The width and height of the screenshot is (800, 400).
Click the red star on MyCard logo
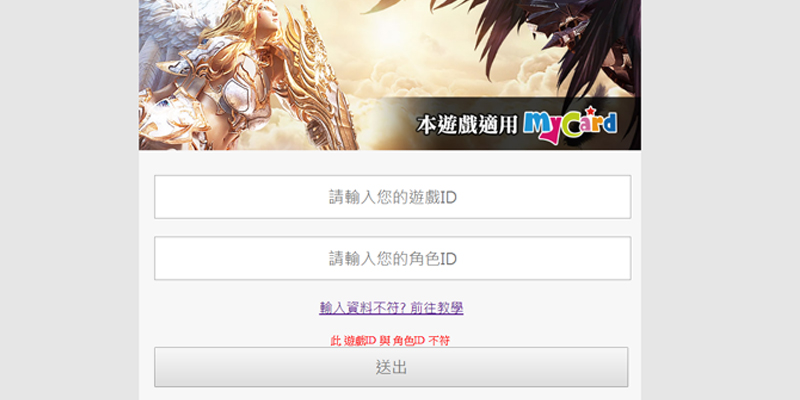pos(590,110)
